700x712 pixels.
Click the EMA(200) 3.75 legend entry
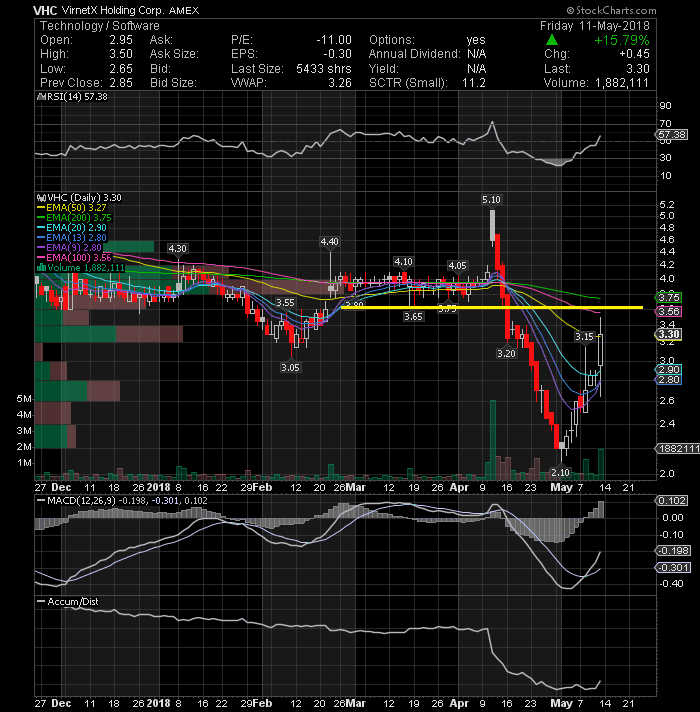tap(74, 218)
